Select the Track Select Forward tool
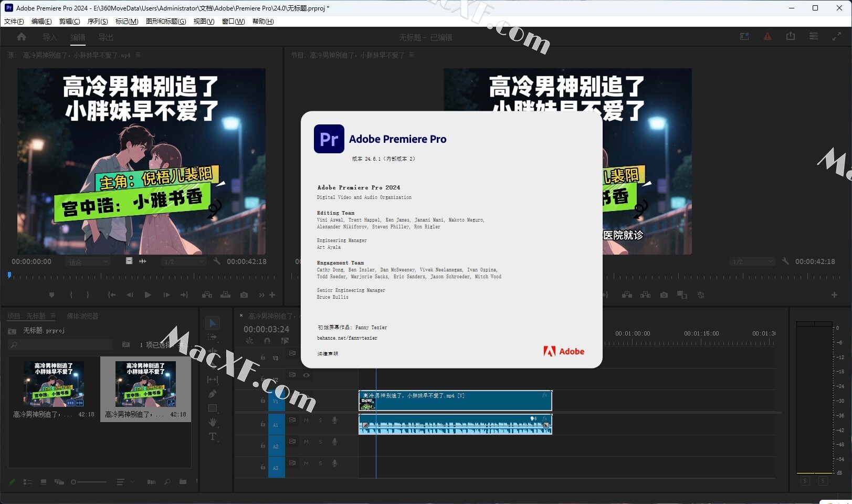The image size is (852, 504). tap(213, 337)
